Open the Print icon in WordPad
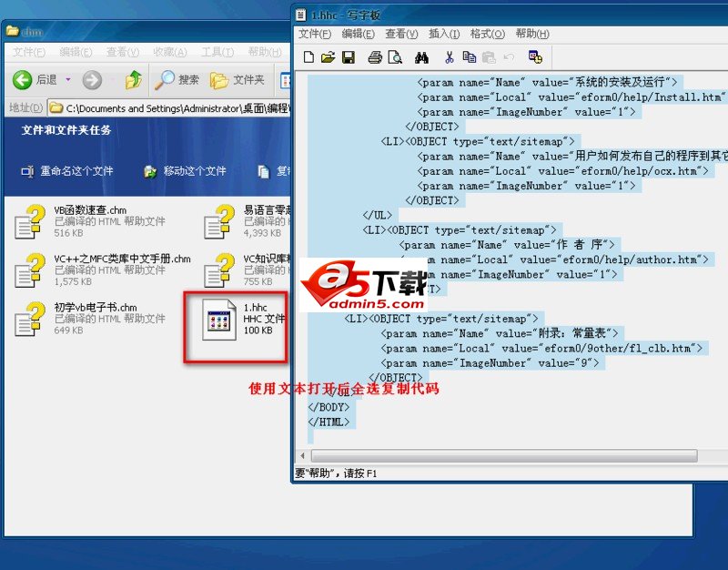Image resolution: width=728 pixels, height=570 pixels. point(373,56)
